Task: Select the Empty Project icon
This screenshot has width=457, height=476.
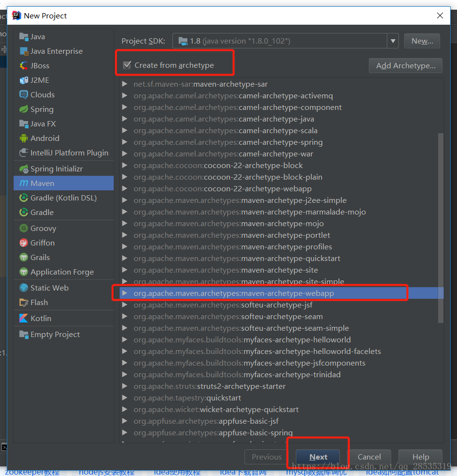Action: 24,334
